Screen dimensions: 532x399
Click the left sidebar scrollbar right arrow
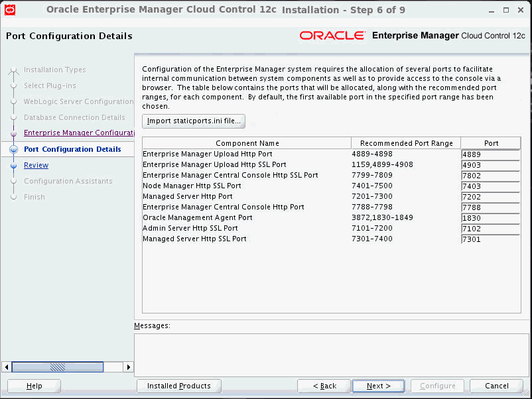pyautogui.click(x=128, y=367)
